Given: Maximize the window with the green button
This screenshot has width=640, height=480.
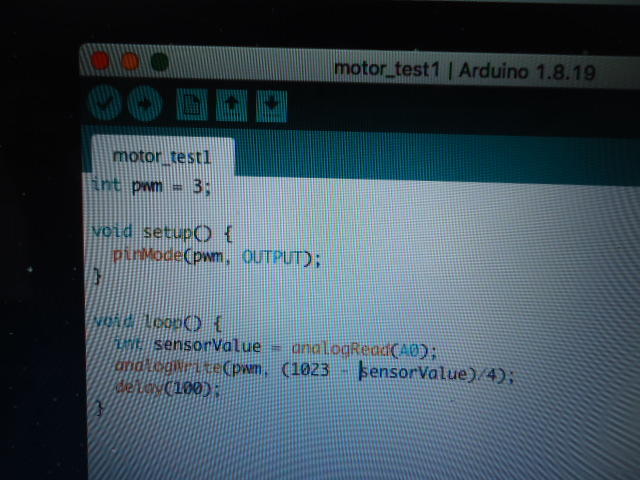Looking at the screenshot, I should pyautogui.click(x=160, y=62).
